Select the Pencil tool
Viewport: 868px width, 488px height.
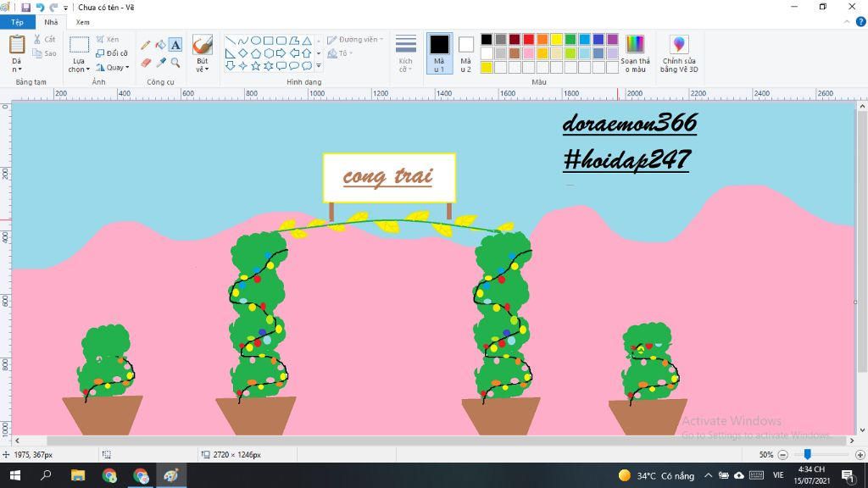click(146, 46)
